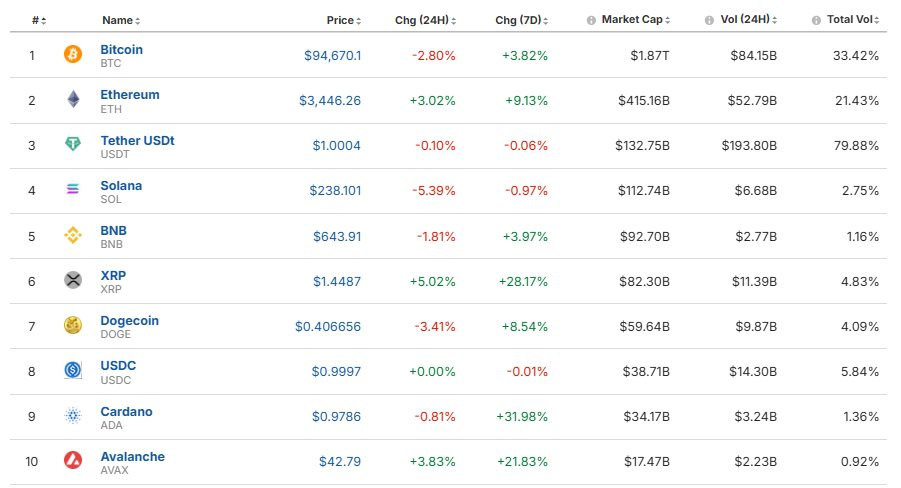Sort by Name column header
901x488 pixels.
[x=121, y=20]
